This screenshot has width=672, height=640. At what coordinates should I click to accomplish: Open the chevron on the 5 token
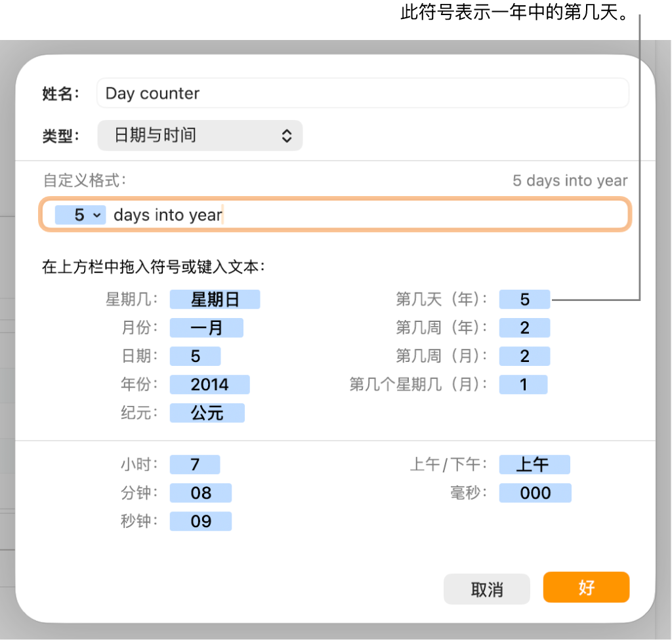coord(96,214)
